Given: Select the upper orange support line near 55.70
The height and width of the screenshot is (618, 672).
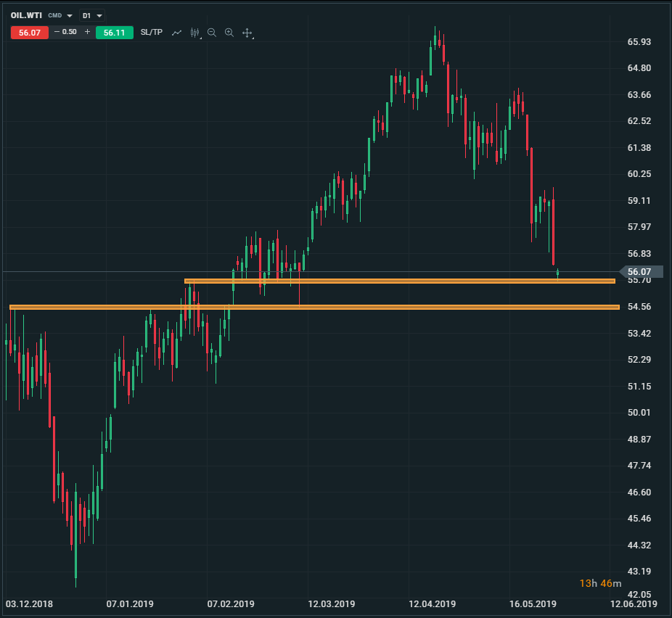Looking at the screenshot, I should pyautogui.click(x=399, y=281).
